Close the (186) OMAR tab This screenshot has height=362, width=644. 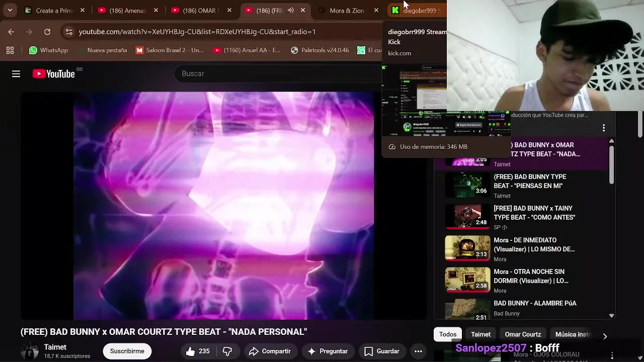229,10
